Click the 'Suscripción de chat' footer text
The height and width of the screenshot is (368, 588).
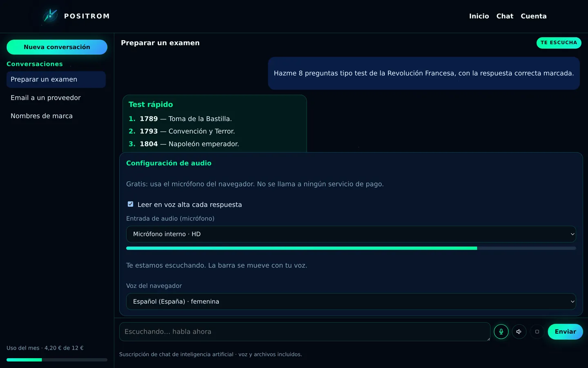tap(211, 355)
